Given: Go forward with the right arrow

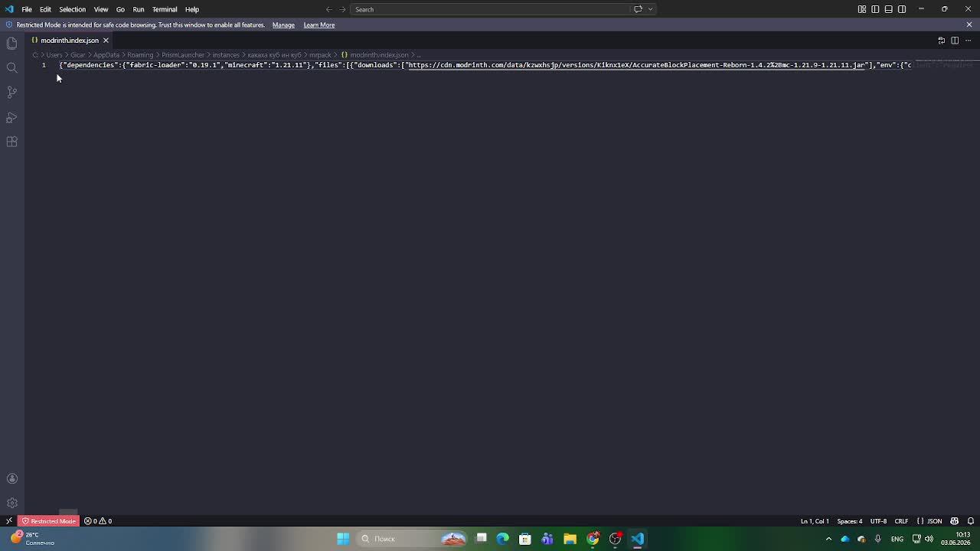Looking at the screenshot, I should tap(342, 9).
